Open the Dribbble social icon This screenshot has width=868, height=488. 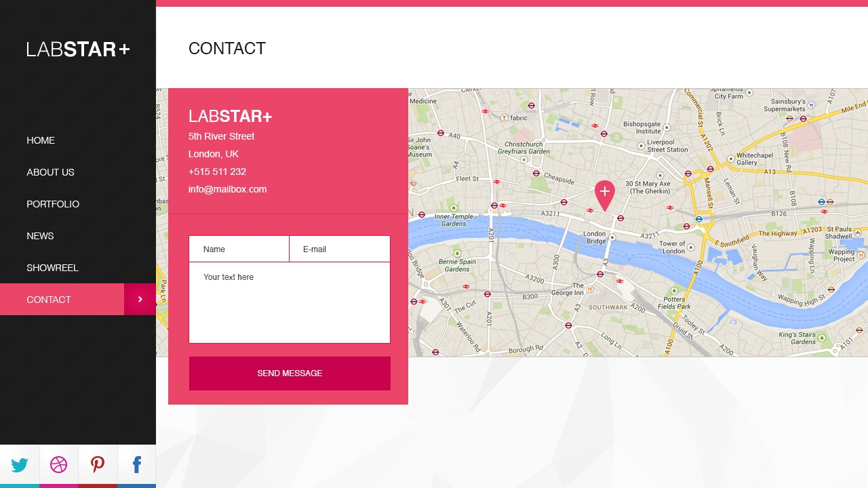[59, 465]
